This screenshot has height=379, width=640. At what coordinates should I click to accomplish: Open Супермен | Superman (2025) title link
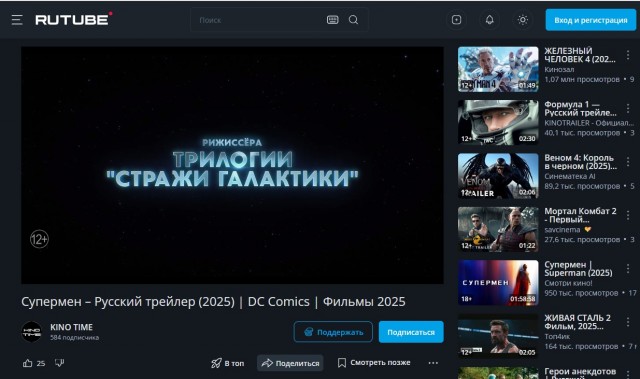(x=578, y=269)
